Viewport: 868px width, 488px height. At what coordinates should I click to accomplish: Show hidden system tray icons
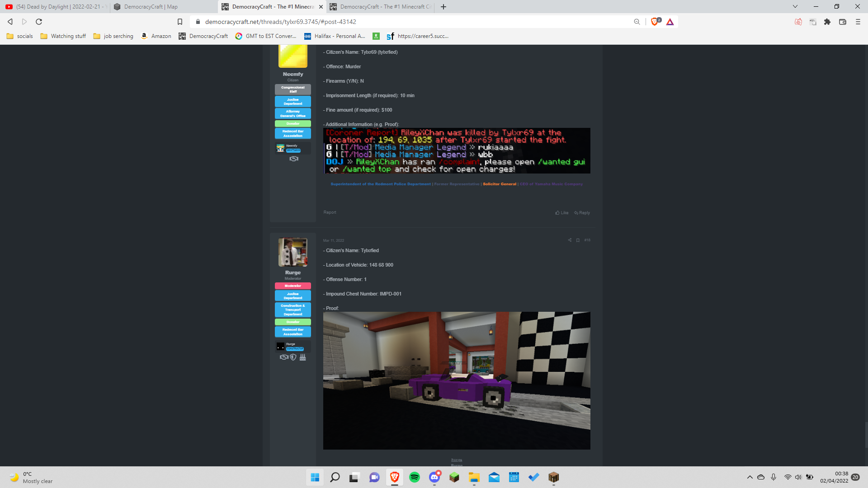[750, 477]
